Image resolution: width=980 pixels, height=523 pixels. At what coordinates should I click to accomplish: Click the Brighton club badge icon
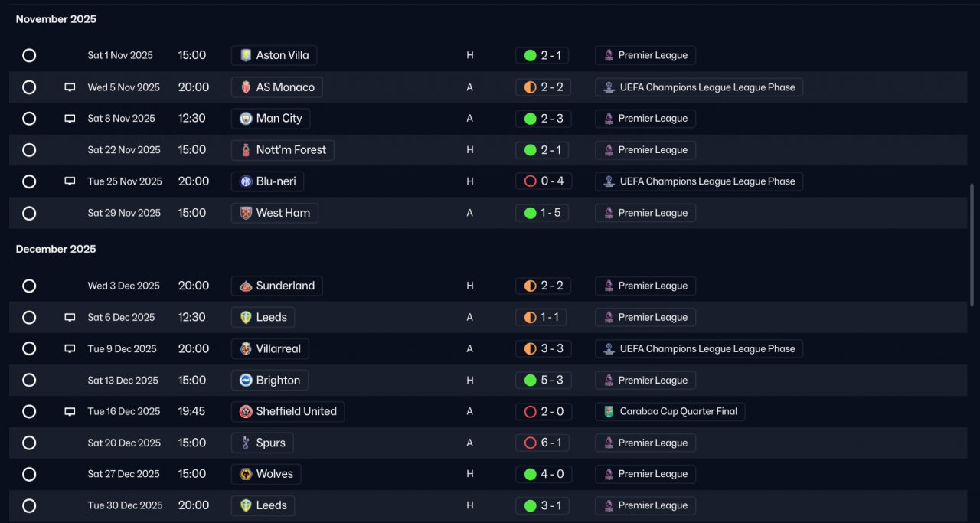click(246, 381)
